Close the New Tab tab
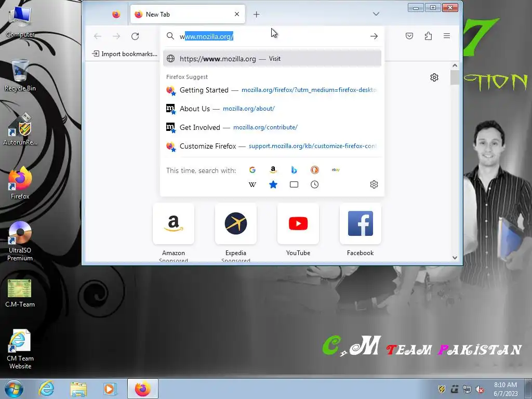Image resolution: width=532 pixels, height=399 pixels. click(237, 14)
